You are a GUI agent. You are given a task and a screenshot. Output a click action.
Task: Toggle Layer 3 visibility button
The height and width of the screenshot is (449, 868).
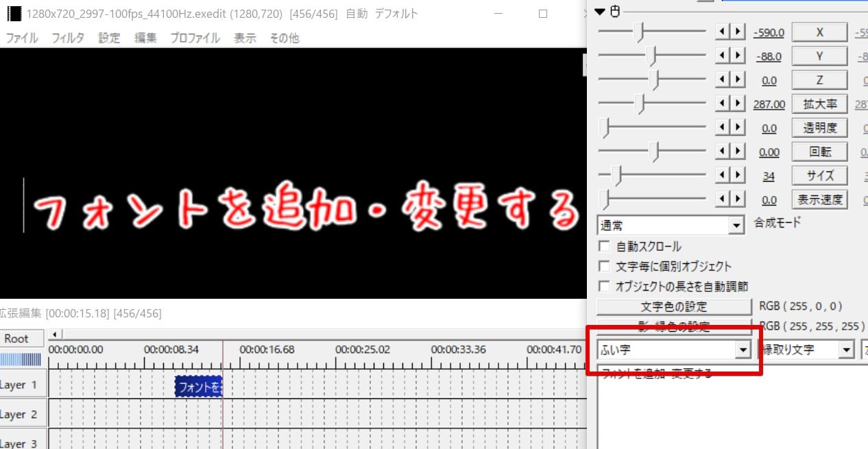(x=23, y=440)
